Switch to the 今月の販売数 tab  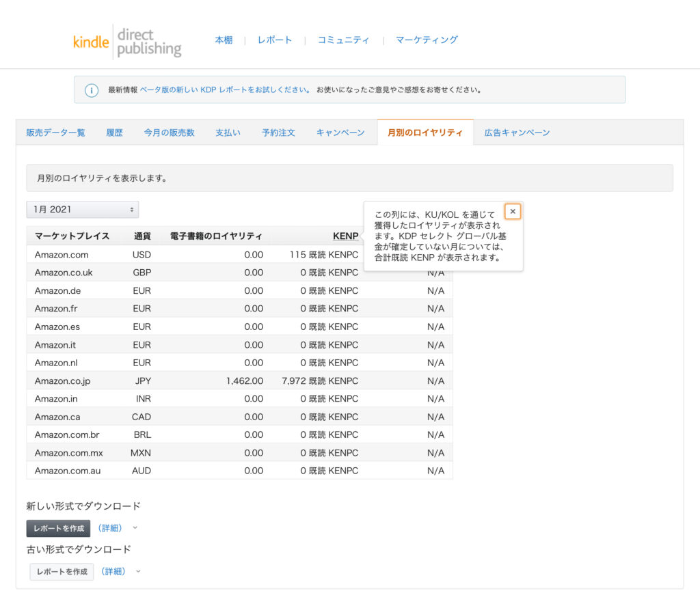170,133
